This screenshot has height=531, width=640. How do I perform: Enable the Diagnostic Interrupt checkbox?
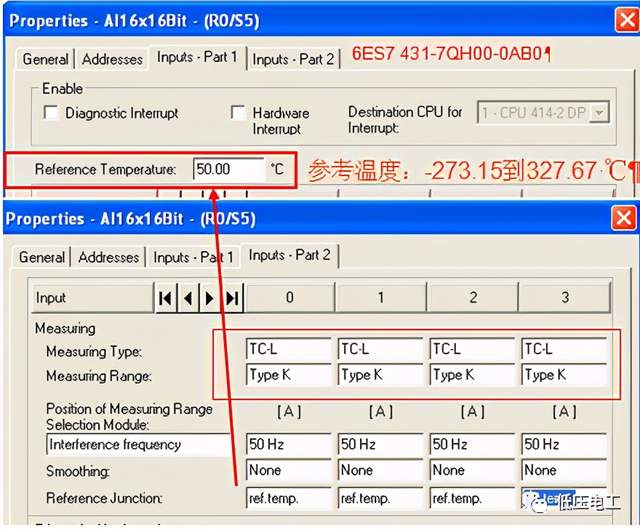click(x=52, y=113)
